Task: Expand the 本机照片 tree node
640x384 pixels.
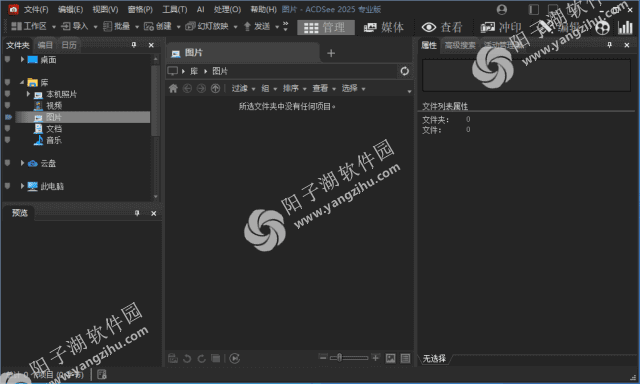Action: pos(28,94)
